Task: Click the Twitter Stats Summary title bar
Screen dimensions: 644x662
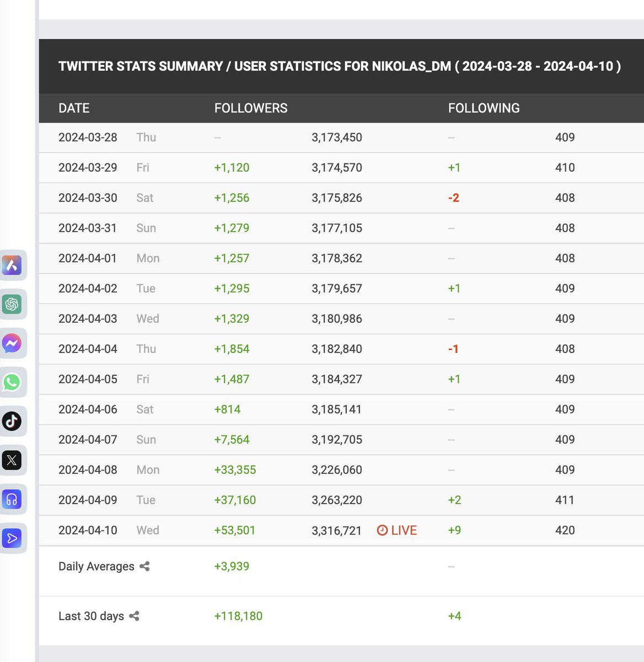Action: coord(340,66)
